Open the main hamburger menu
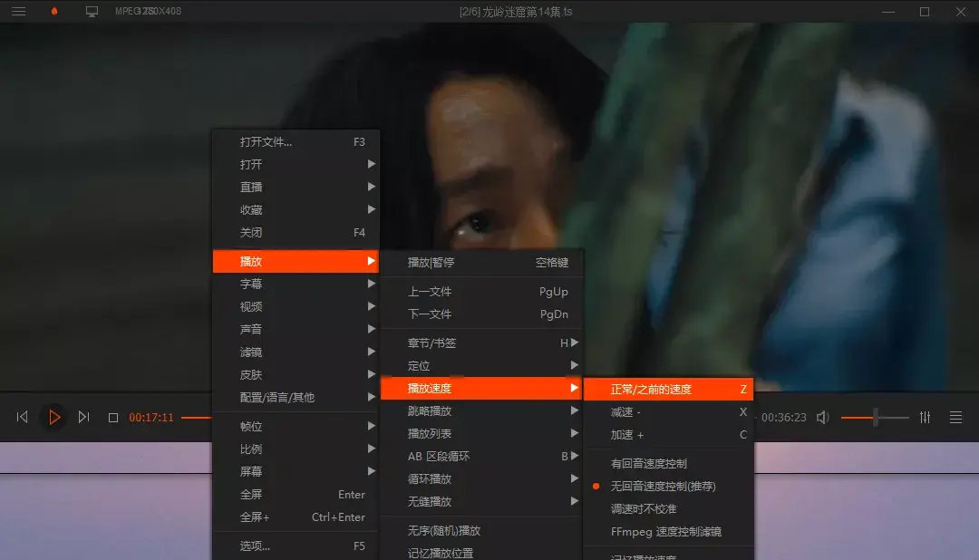The height and width of the screenshot is (560, 979). click(18, 12)
